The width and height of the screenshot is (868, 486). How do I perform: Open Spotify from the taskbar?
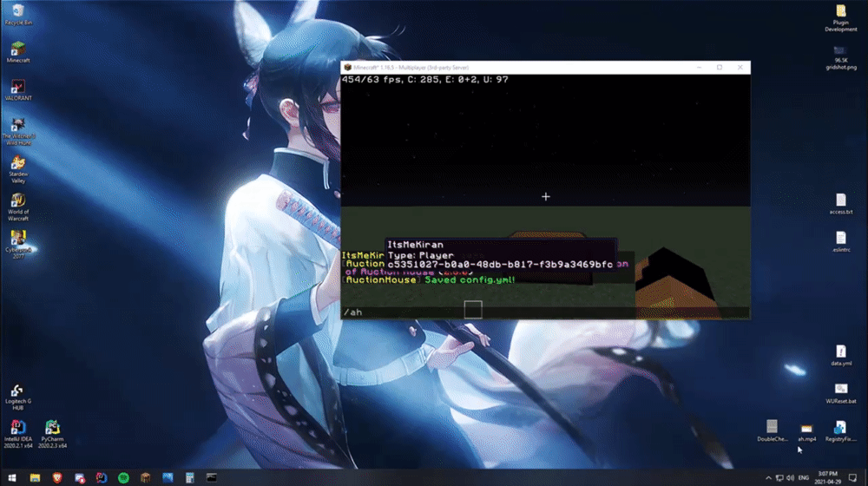[x=123, y=477]
